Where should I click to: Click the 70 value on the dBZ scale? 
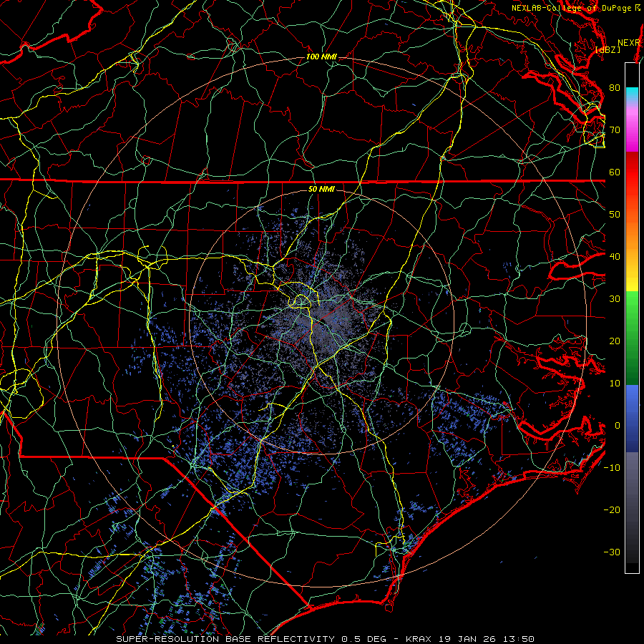(x=615, y=130)
